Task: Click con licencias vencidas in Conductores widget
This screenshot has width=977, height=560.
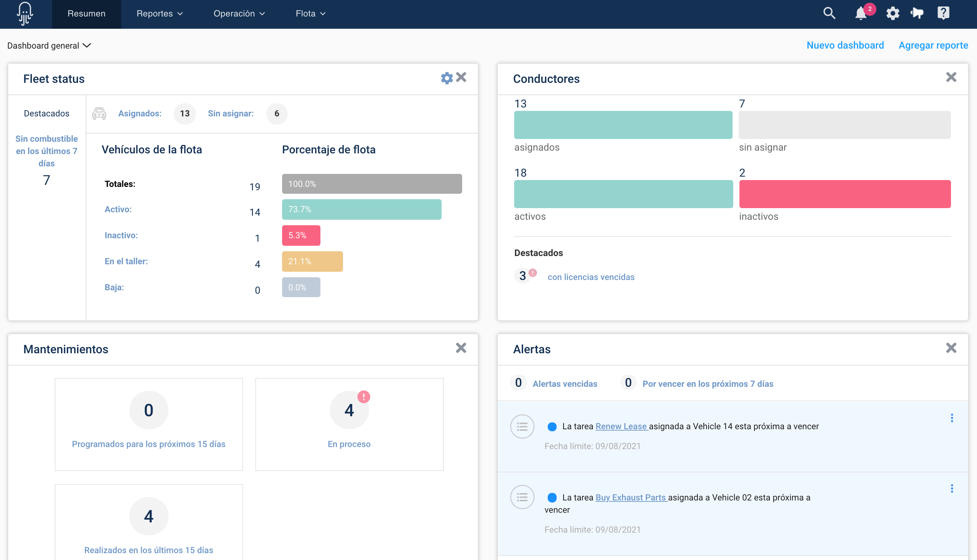Action: (591, 277)
